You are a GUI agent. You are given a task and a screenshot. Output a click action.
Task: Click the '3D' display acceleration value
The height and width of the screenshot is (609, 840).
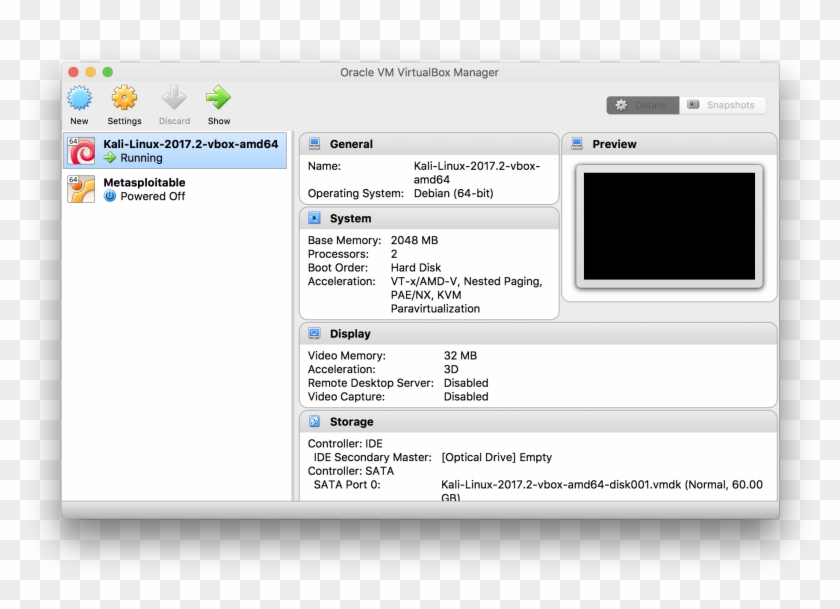tap(451, 369)
